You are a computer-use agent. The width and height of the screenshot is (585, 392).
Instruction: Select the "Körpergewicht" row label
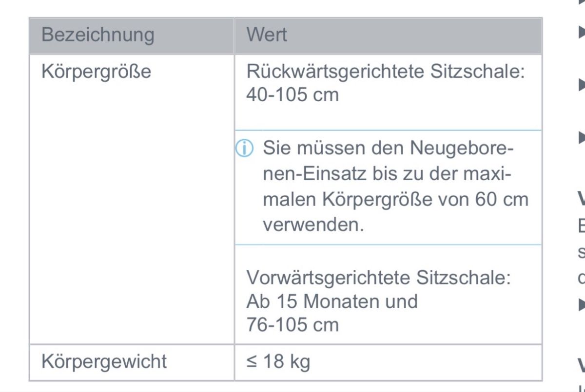(104, 361)
